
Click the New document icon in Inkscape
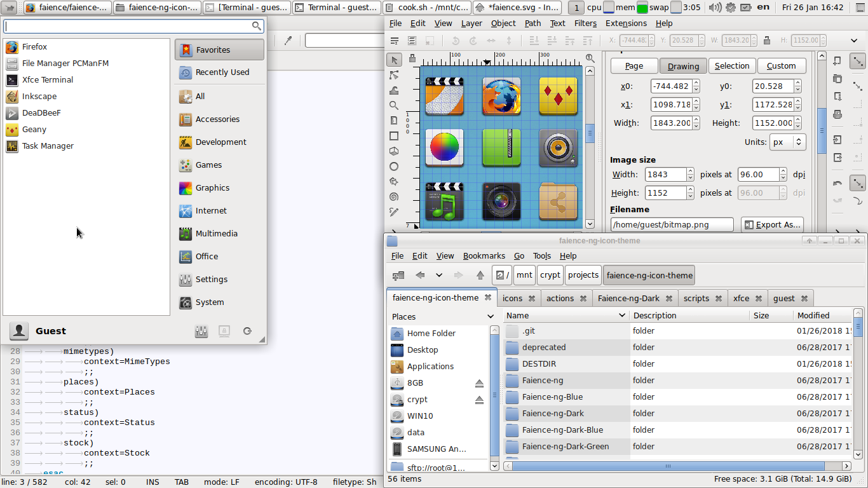(837, 61)
